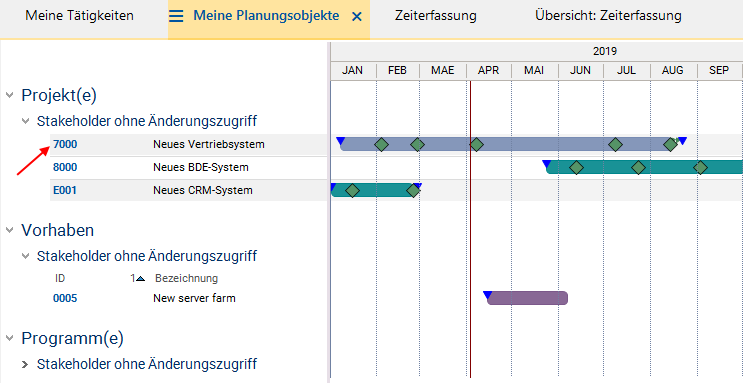The image size is (743, 383).
Task: Sort by the Bezeichnung column header
Action: 187,278
